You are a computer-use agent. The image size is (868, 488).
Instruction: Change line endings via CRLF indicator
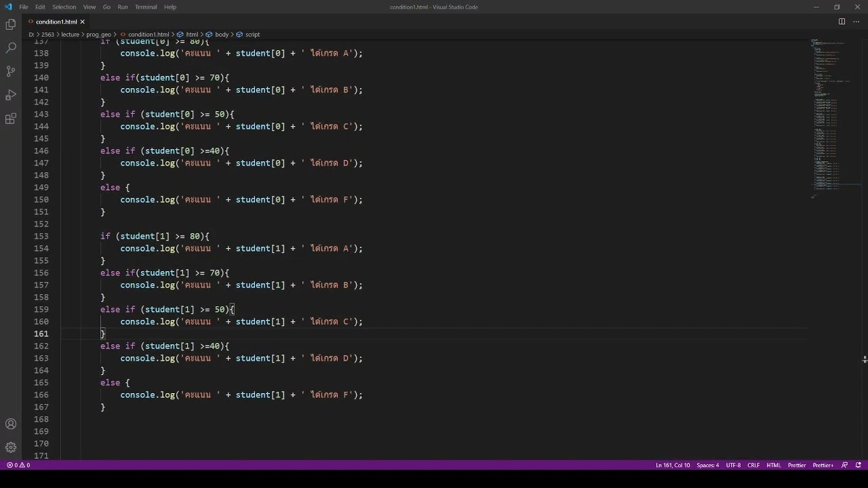point(753,465)
